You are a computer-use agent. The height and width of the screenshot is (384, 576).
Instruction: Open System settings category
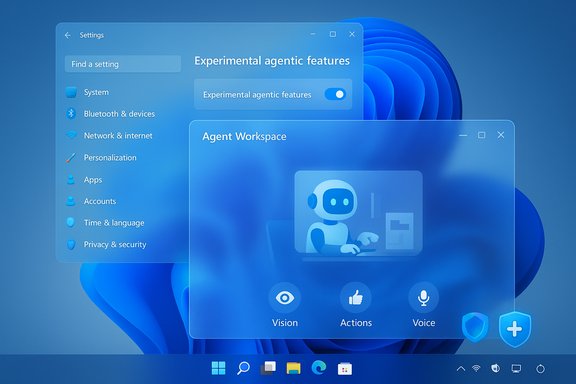point(96,92)
